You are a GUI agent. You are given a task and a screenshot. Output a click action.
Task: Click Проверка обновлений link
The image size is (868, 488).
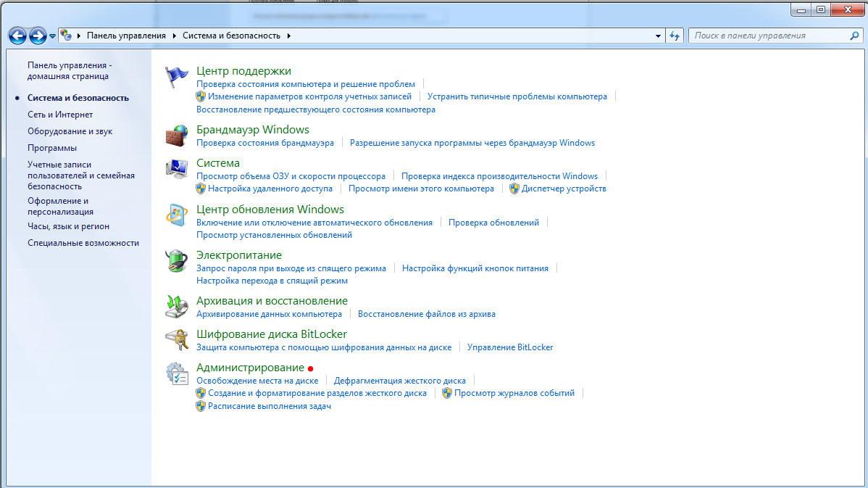[494, 223]
